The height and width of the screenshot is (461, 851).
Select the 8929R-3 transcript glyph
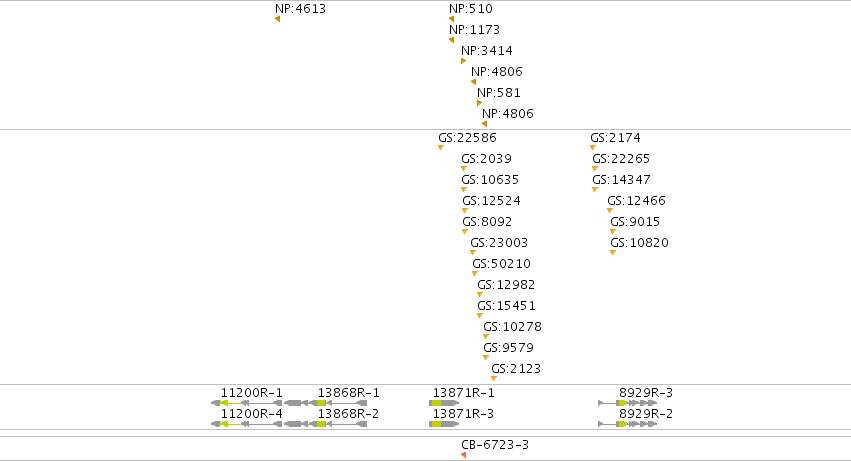click(627, 403)
